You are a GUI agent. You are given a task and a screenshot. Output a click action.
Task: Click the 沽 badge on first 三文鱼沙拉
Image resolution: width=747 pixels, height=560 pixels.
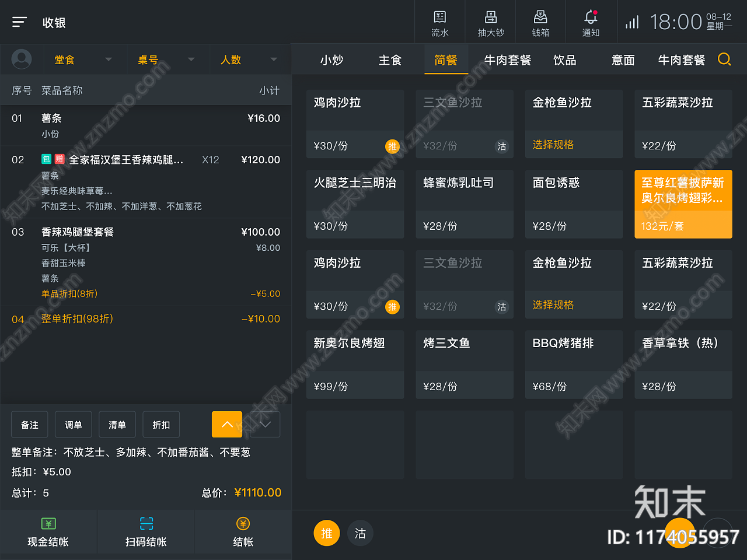pos(502,146)
